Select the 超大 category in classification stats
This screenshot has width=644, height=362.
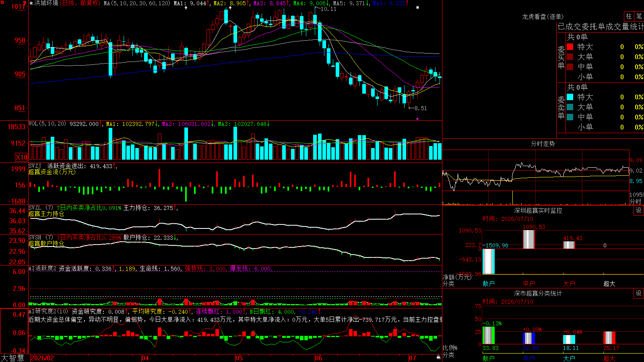pos(609,358)
